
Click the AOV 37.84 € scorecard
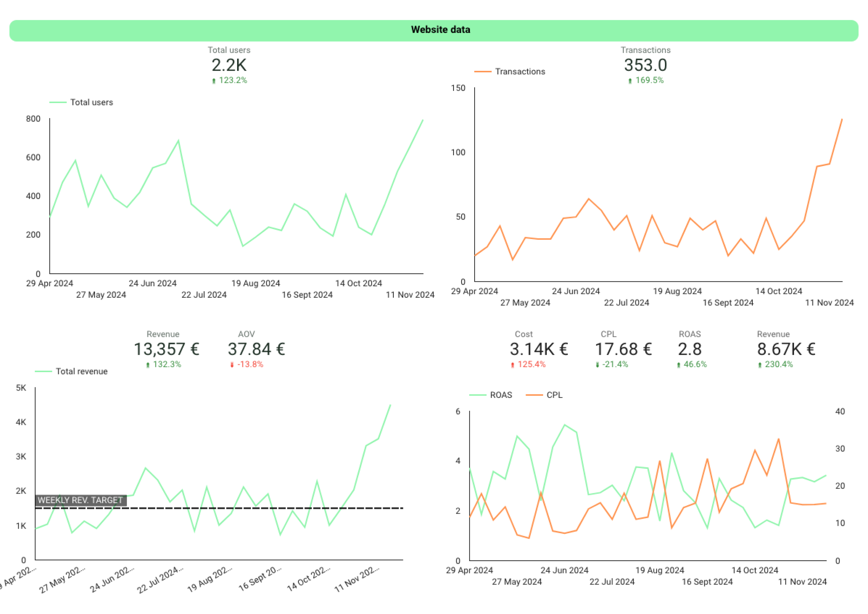click(256, 349)
